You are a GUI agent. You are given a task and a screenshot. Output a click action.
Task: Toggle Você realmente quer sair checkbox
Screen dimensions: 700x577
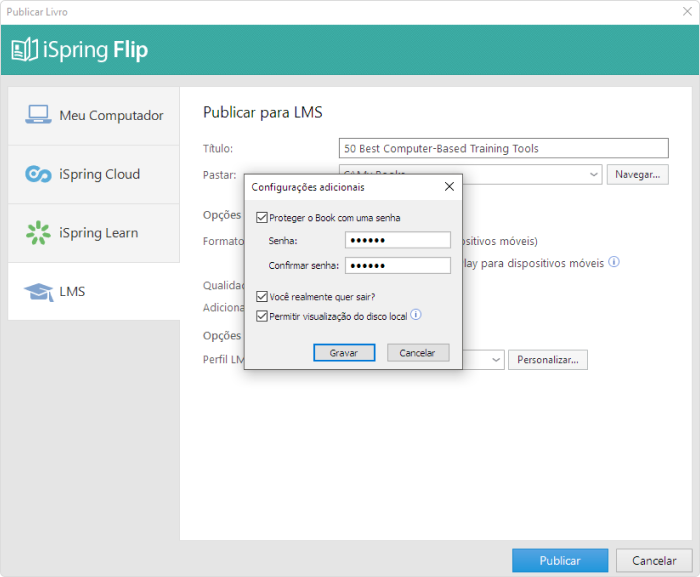(x=262, y=297)
